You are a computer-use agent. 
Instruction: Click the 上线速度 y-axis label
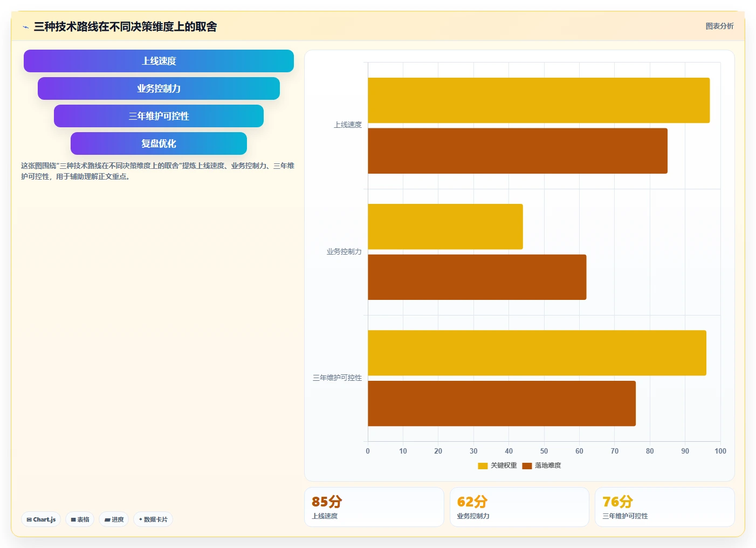(x=348, y=125)
